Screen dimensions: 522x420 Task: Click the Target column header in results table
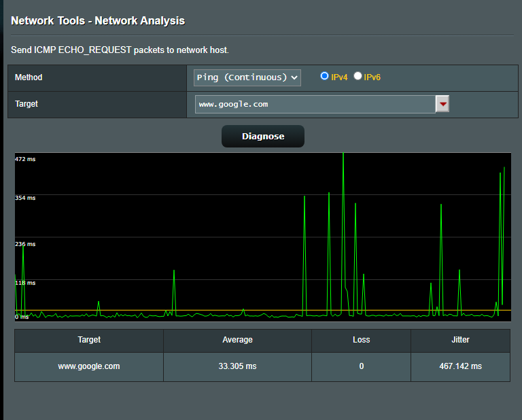pos(89,340)
